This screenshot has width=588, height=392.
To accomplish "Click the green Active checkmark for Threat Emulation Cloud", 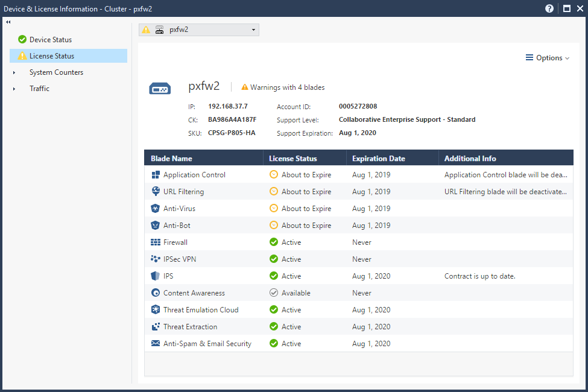I will (274, 309).
